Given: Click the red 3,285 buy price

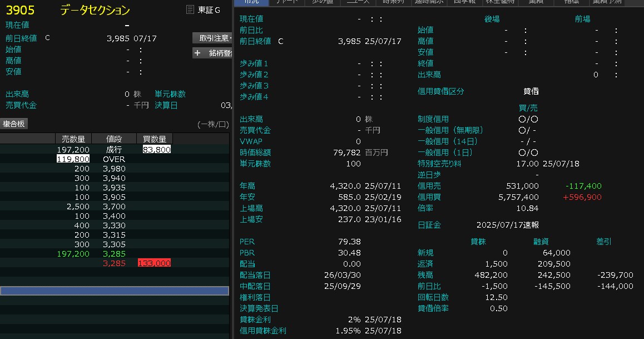Looking at the screenshot, I should 114,263.
